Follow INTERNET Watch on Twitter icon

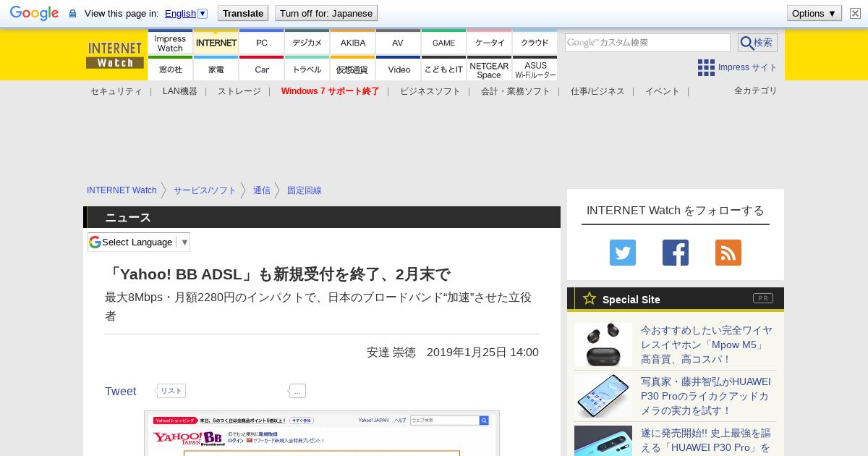[623, 253]
